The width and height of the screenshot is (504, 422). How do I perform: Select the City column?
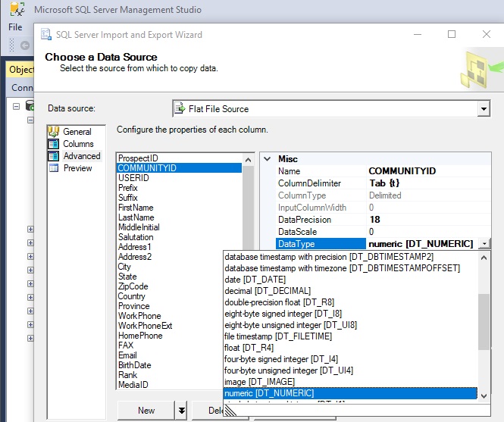coord(124,267)
